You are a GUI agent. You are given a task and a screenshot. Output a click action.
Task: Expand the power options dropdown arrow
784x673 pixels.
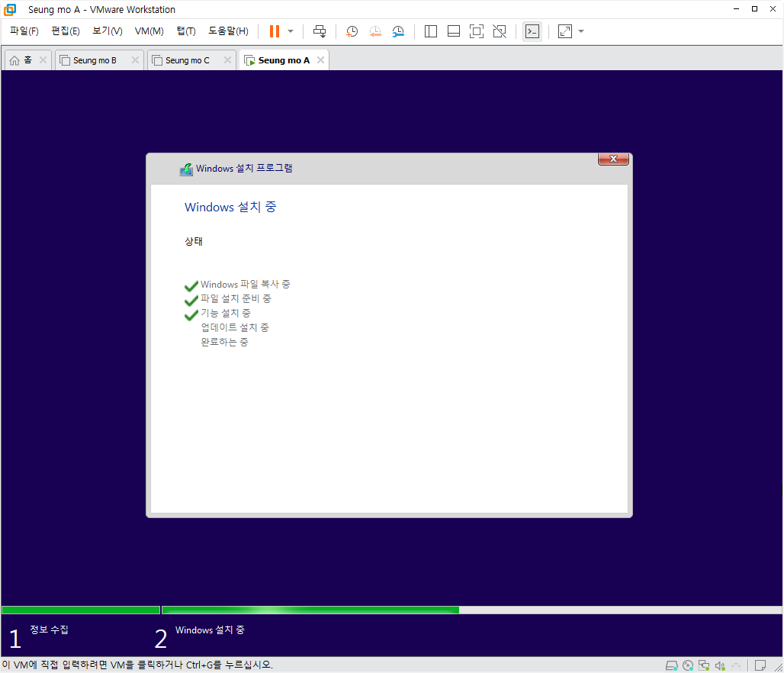tap(291, 31)
